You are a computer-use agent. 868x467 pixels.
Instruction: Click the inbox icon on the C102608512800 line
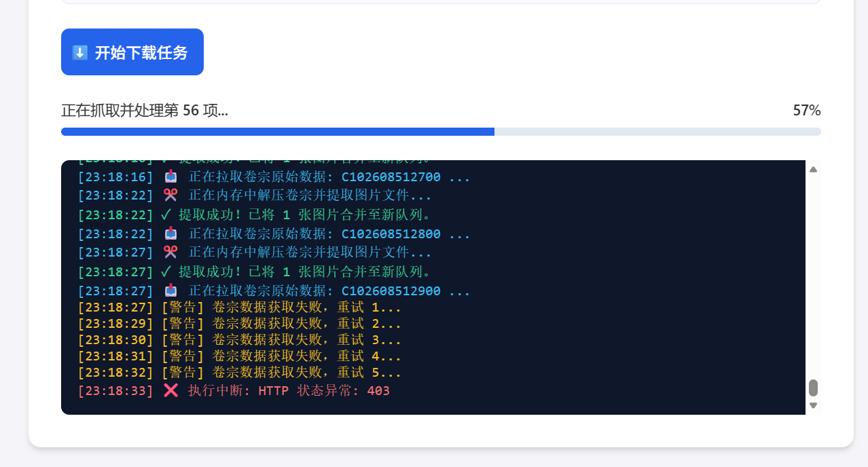[171, 233]
